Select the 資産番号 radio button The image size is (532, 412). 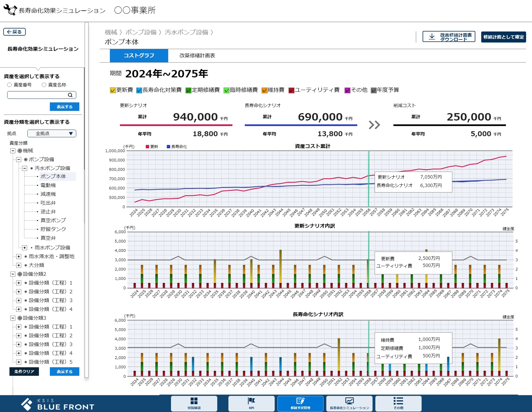10,84
